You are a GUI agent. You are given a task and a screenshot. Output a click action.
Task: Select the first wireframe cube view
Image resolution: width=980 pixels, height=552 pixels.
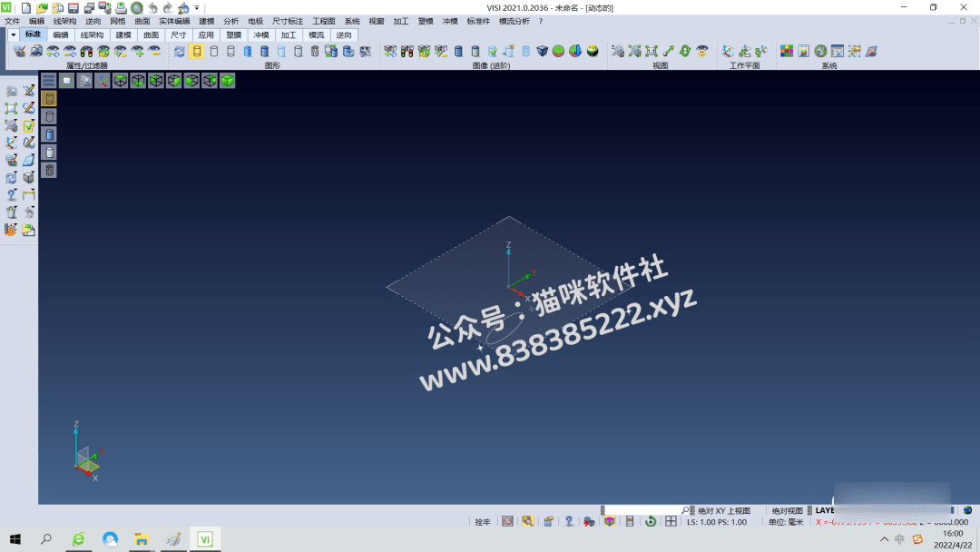tap(120, 81)
